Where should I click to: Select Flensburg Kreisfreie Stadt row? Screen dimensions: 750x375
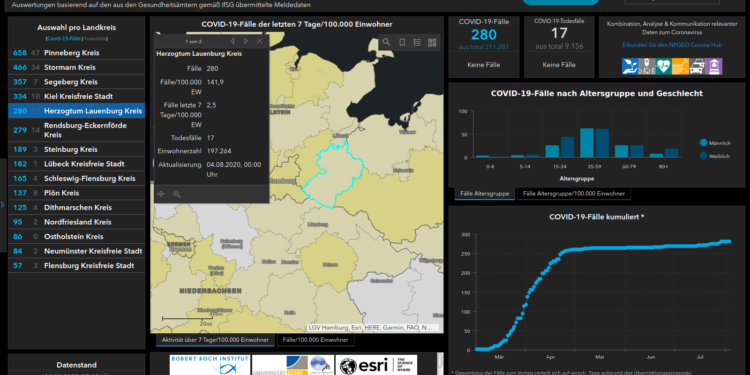pyautogui.click(x=77, y=265)
